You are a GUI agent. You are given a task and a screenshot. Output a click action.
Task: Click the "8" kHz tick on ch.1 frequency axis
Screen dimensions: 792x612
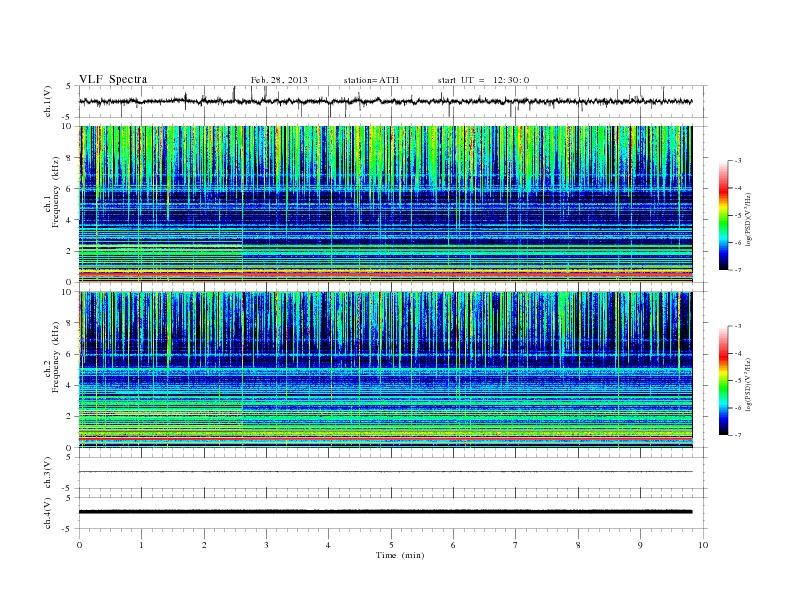pyautogui.click(x=69, y=158)
